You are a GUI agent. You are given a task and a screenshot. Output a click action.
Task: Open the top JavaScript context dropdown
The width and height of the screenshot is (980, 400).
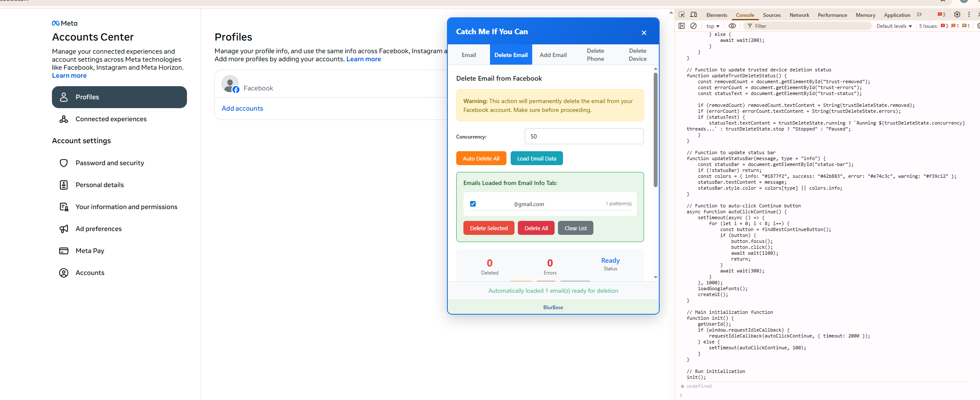[x=713, y=26]
